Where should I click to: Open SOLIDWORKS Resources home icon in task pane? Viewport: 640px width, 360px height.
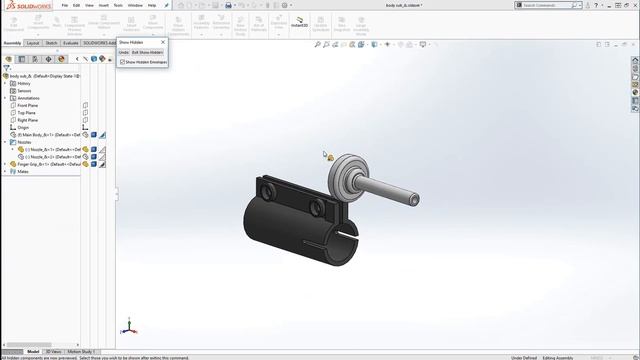click(635, 60)
